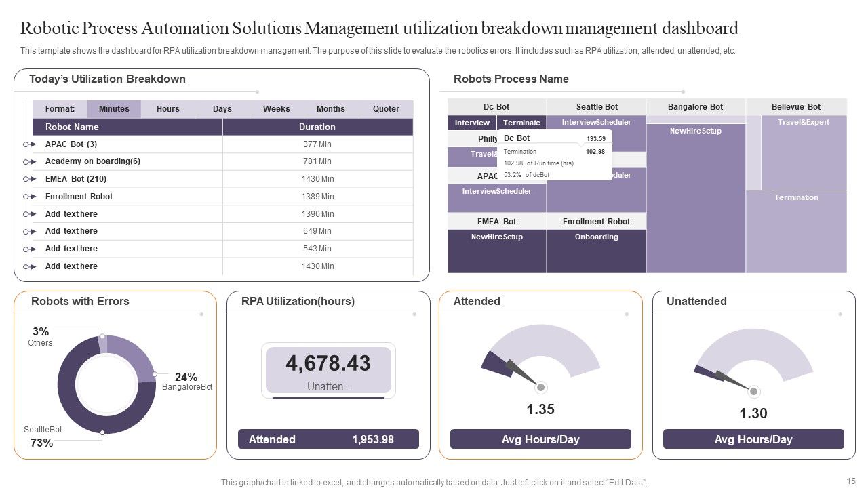Click the 4,678.43 utilization value box
This screenshot has height=488, width=868.
[x=328, y=370]
